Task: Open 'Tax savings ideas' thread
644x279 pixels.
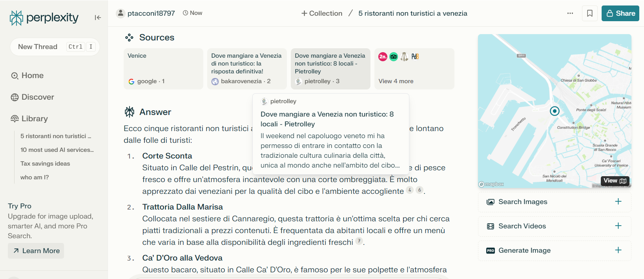Action: 45,164
